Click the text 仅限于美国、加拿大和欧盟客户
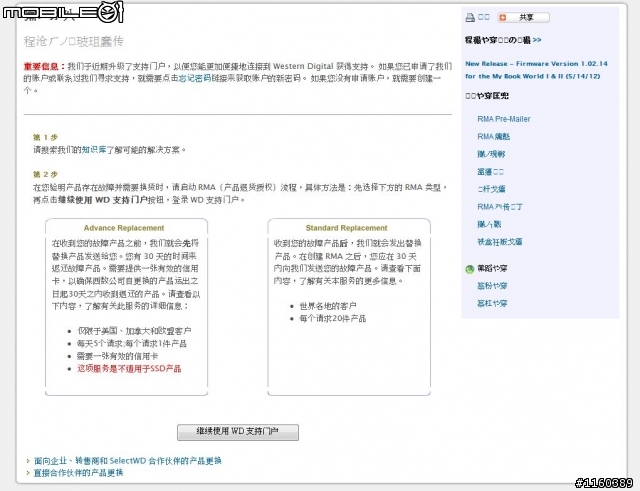Image resolution: width=640 pixels, height=491 pixels. pyautogui.click(x=134, y=331)
